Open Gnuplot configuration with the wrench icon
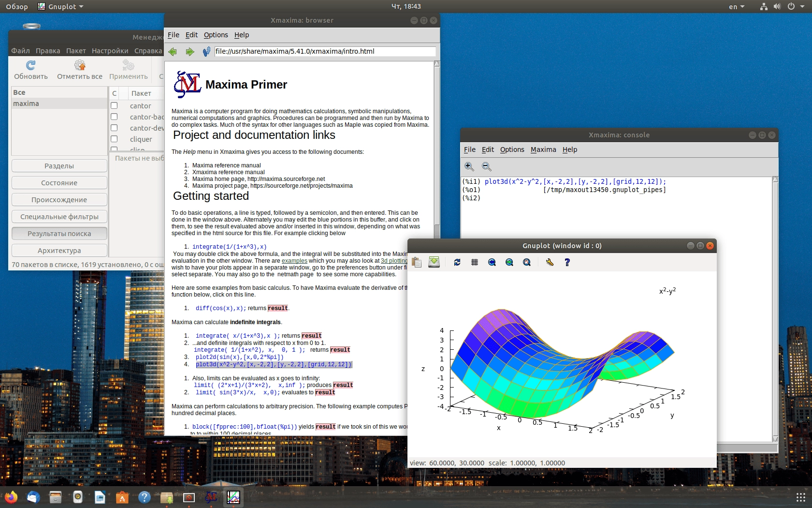The image size is (812, 508). click(550, 262)
